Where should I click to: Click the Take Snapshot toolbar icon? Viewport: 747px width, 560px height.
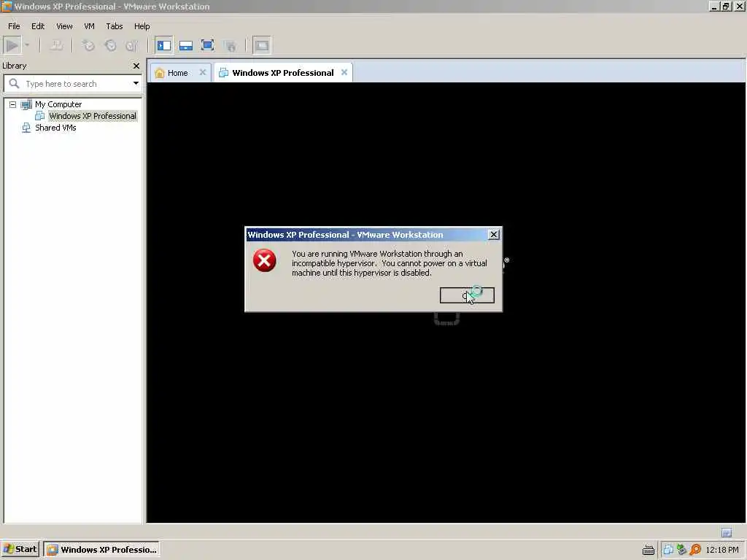(88, 46)
